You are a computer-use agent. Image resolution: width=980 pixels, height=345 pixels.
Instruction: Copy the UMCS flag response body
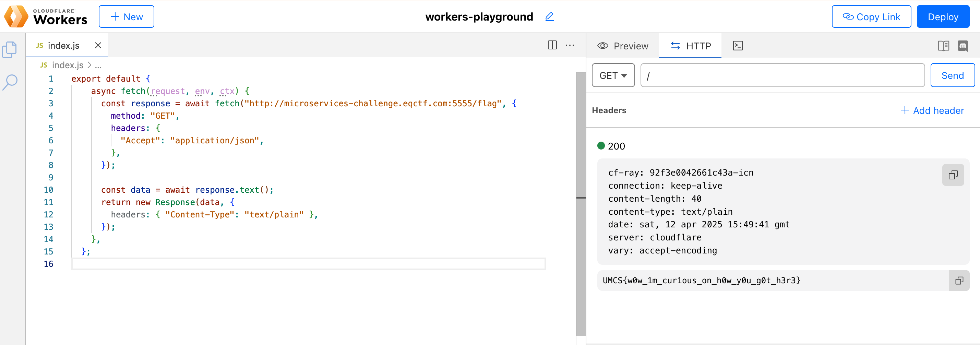[x=959, y=281]
